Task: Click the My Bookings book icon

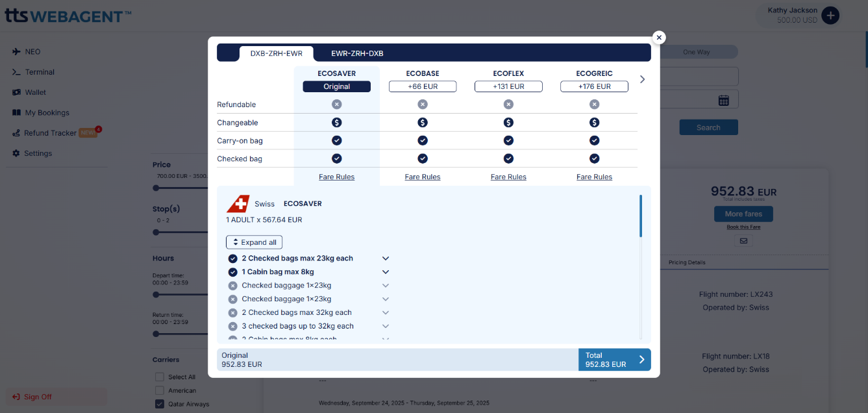Action: click(x=16, y=112)
